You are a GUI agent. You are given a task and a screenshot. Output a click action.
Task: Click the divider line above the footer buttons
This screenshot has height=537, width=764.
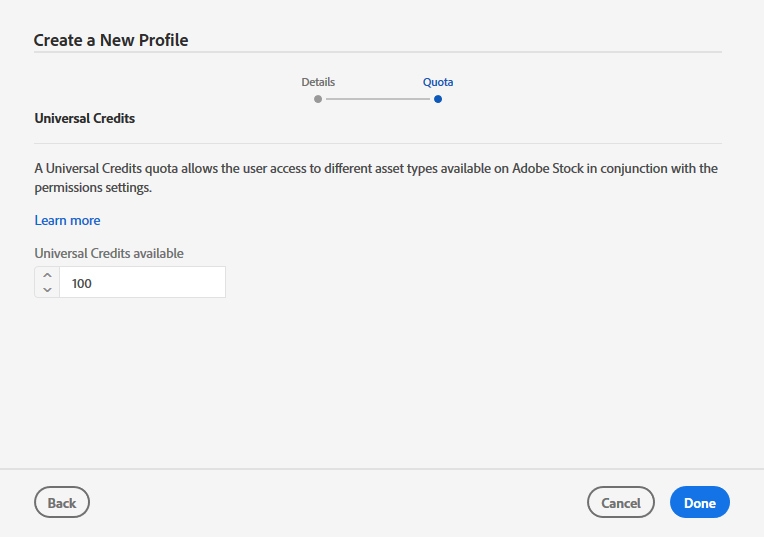pos(382,469)
